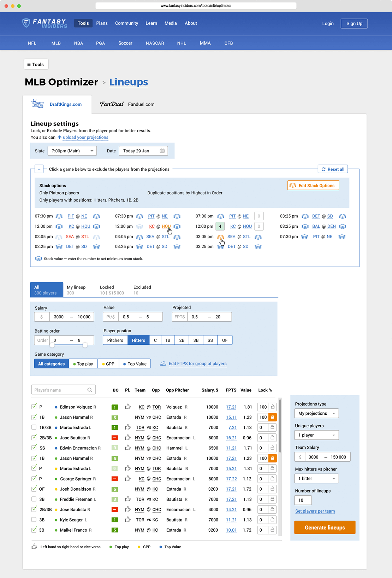
Task: Click batting order badge 1 on Volquez row
Action: 115,407
